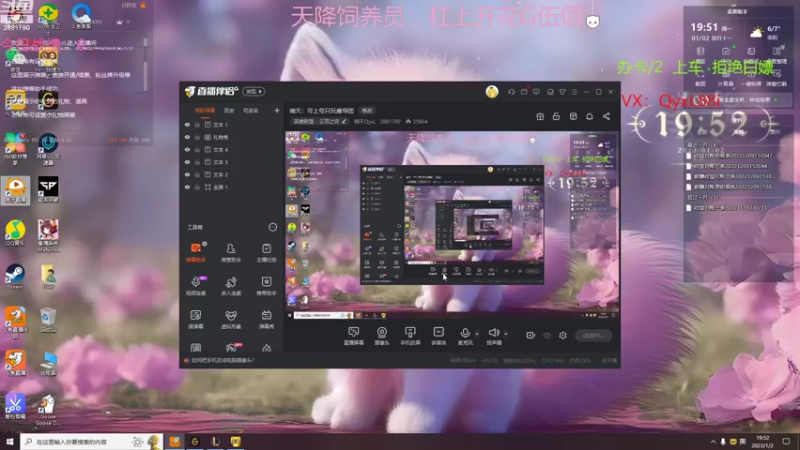Open the 视频连麦 tool
The image size is (800, 450).
(195, 286)
